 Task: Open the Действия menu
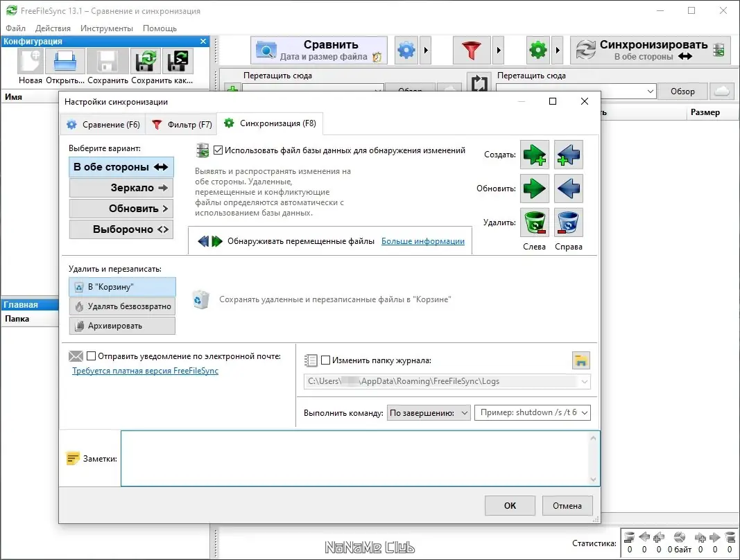[x=53, y=28]
